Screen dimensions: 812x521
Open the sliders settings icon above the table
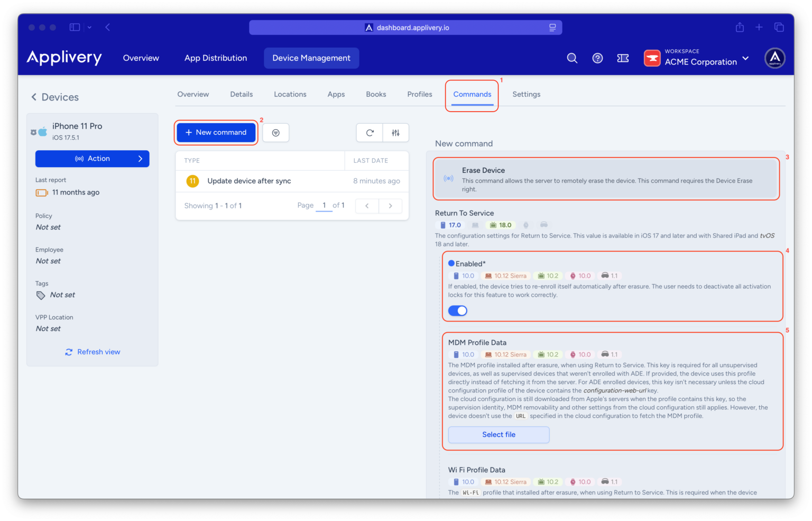(x=395, y=133)
